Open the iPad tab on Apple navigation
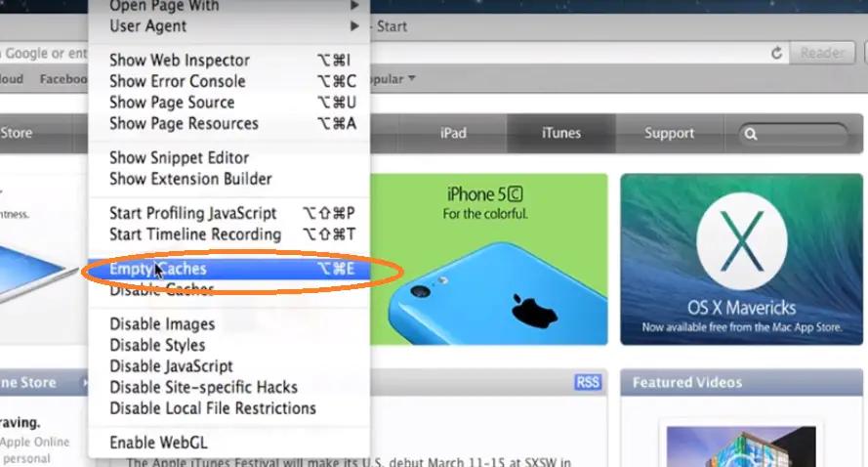 pos(453,133)
